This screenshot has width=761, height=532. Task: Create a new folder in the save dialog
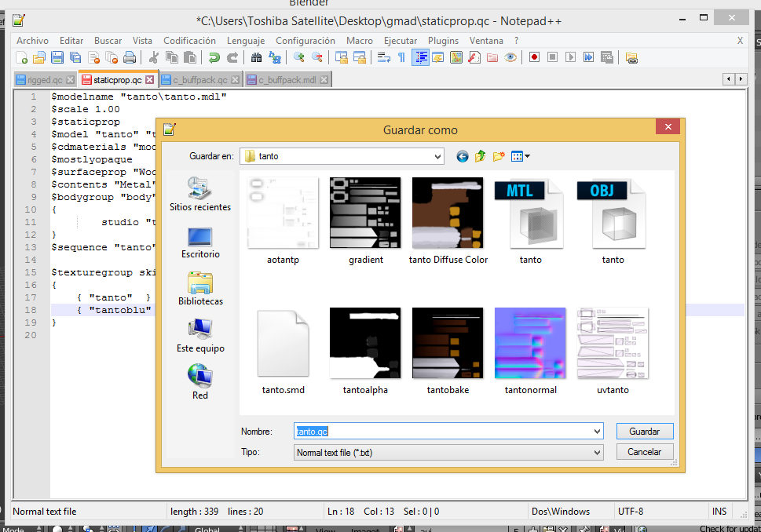[x=498, y=156]
